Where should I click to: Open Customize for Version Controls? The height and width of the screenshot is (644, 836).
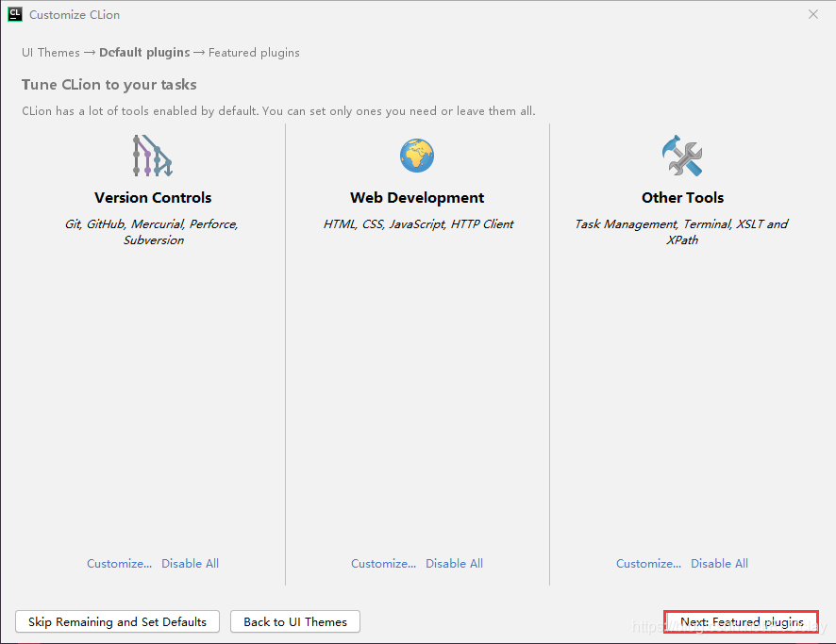coord(120,564)
